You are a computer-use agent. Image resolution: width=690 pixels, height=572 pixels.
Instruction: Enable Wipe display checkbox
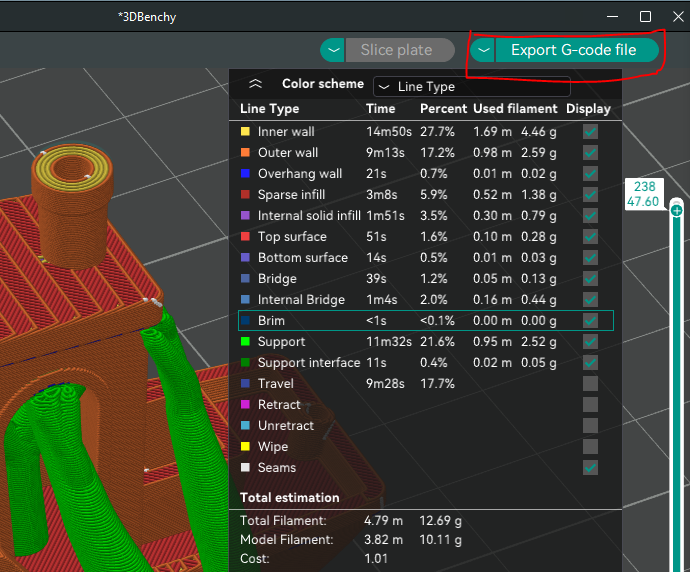pos(590,447)
